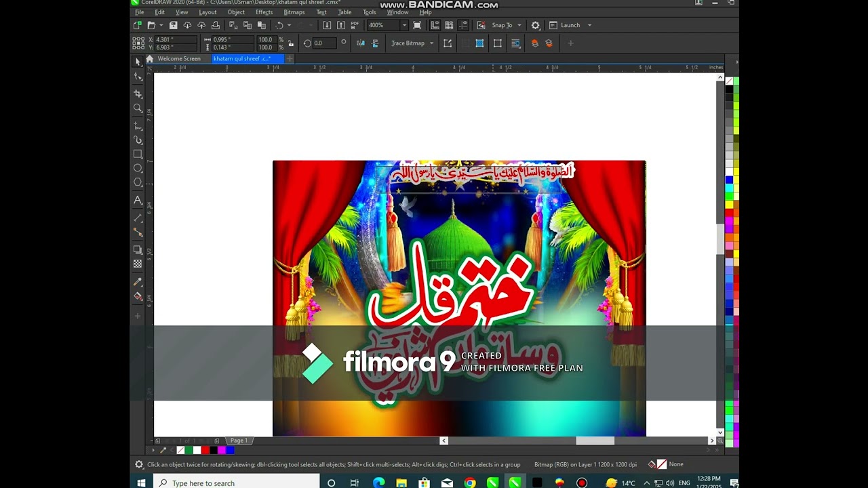Image resolution: width=868 pixels, height=488 pixels.
Task: Toggle the Show guidelines button
Action: pos(463,25)
